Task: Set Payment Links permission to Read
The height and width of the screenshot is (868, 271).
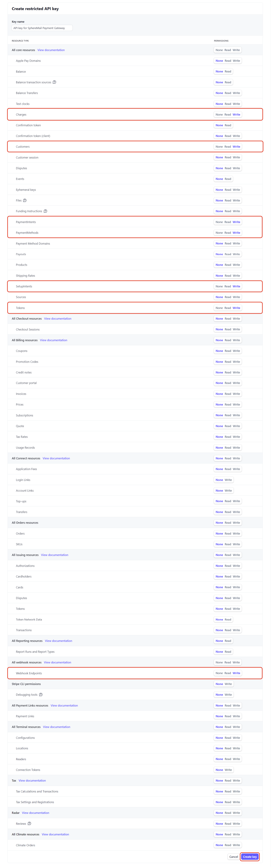Action: tap(228, 716)
